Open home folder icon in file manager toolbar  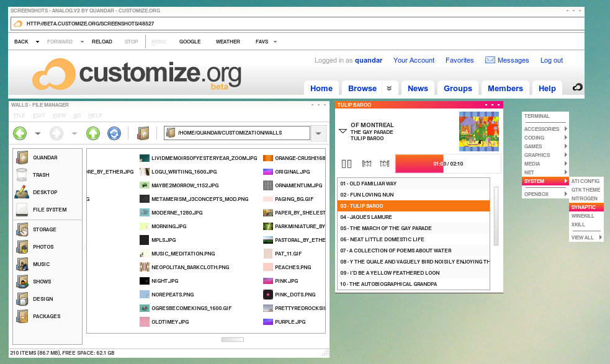143,133
